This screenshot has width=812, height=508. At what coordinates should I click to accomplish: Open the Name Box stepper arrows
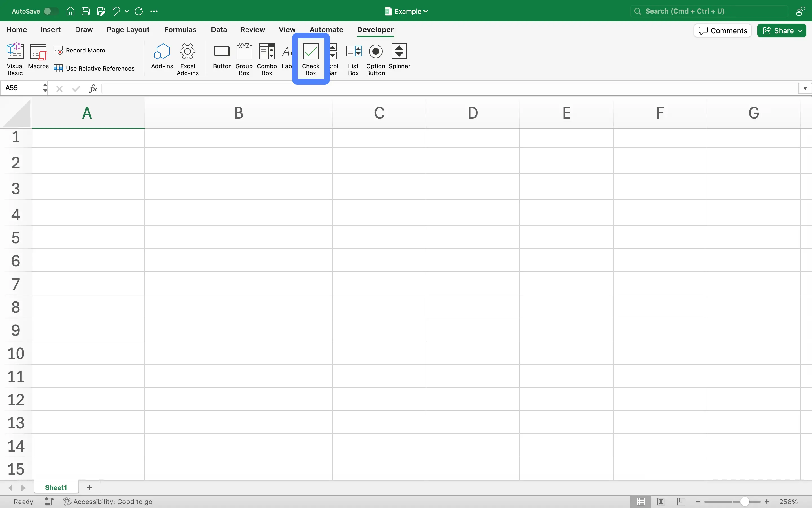tap(45, 88)
